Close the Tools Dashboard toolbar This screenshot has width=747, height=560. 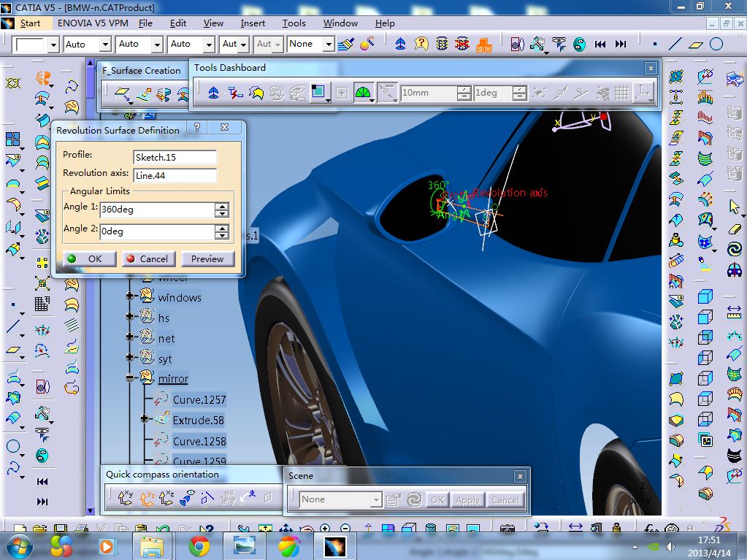tap(651, 68)
